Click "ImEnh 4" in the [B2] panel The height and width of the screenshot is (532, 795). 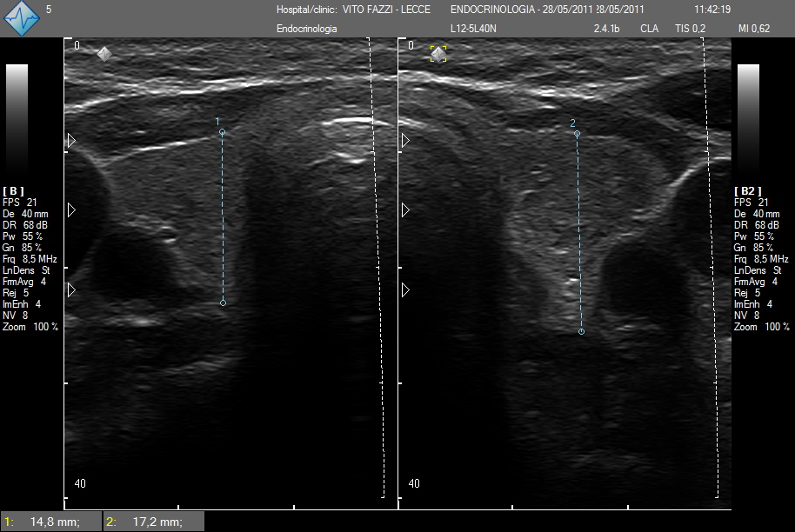pyautogui.click(x=753, y=304)
